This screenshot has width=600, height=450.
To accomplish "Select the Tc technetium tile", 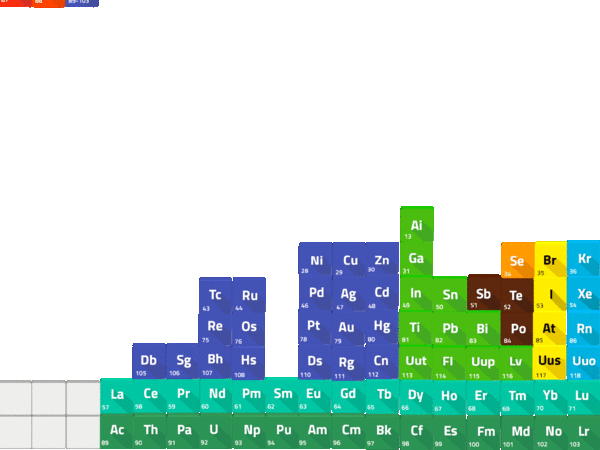I will click(x=215, y=295).
